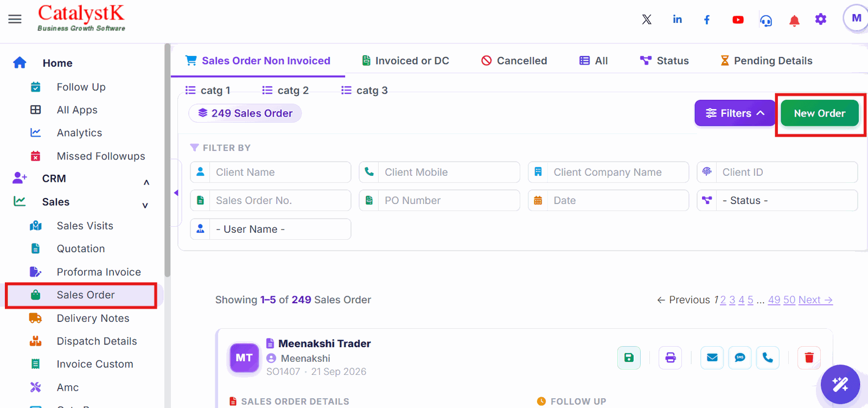Click the support headset icon
Viewport: 868px width, 408px height.
click(766, 21)
